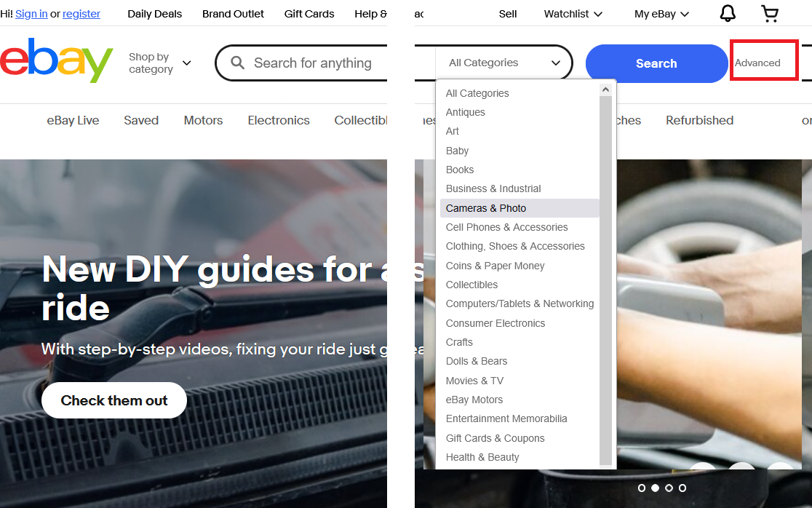
Task: Click the scroll up arrow in category list
Action: [x=605, y=90]
